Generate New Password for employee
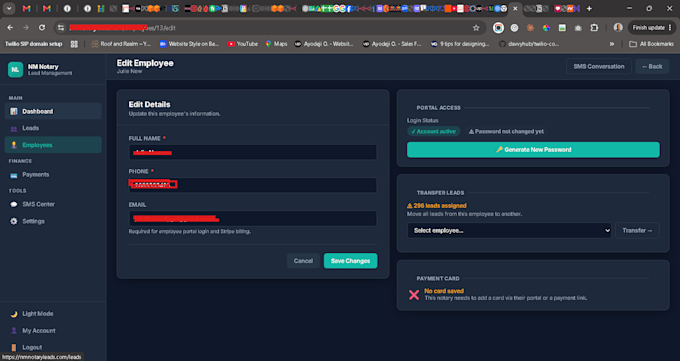Screen dimensions: 680x361 (x=533, y=150)
